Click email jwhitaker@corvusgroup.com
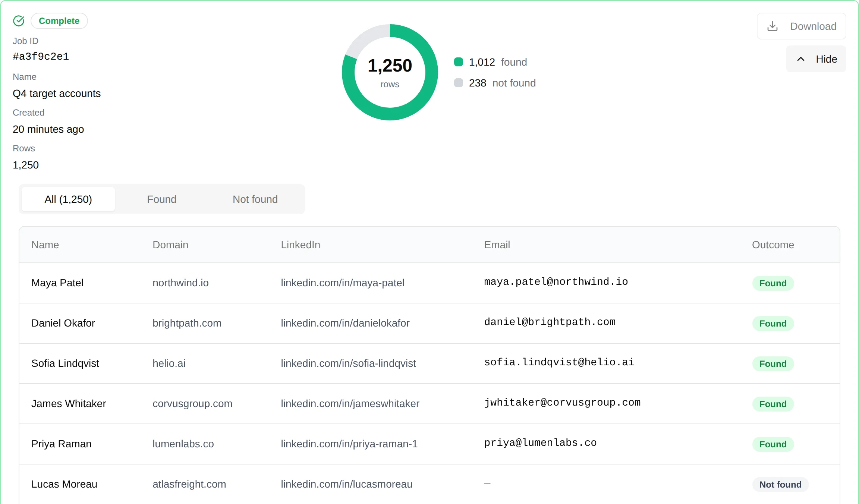 562,403
